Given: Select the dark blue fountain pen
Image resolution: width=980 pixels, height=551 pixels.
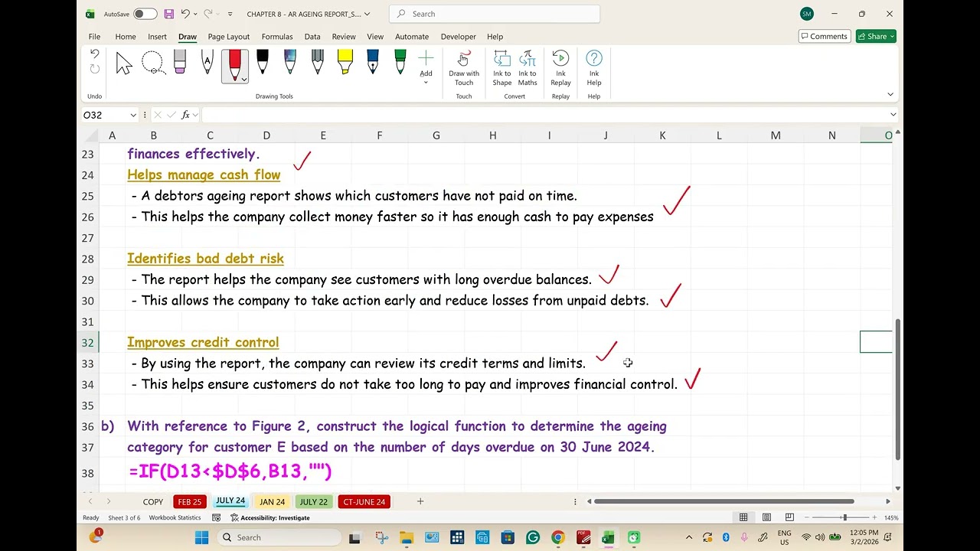Looking at the screenshot, I should pos(373,63).
